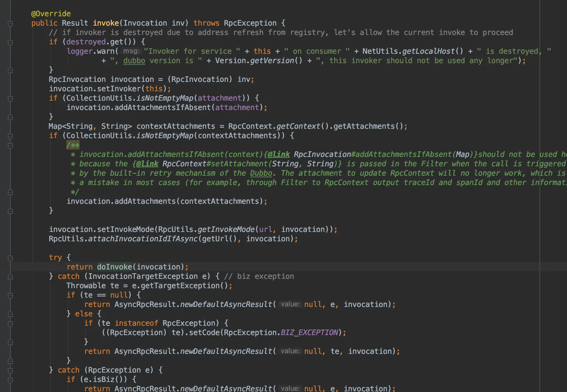
Task: Click 'newDefaultAsyncResult' in the 'null, te, invocation' return
Action: pos(226,351)
